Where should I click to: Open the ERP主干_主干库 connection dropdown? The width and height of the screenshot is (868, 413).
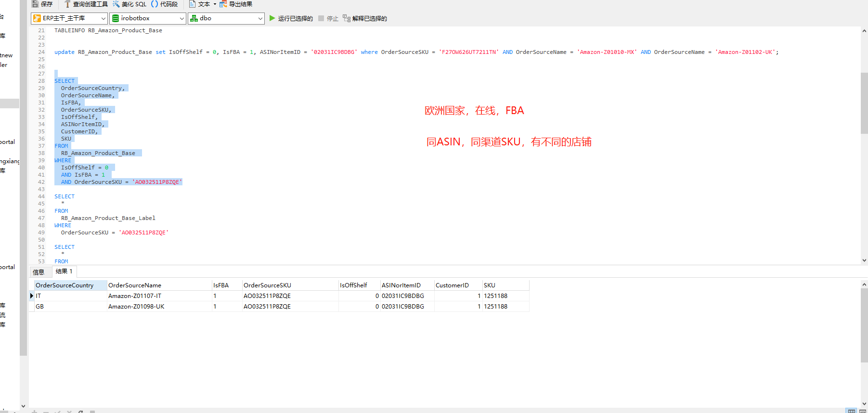pyautogui.click(x=69, y=18)
